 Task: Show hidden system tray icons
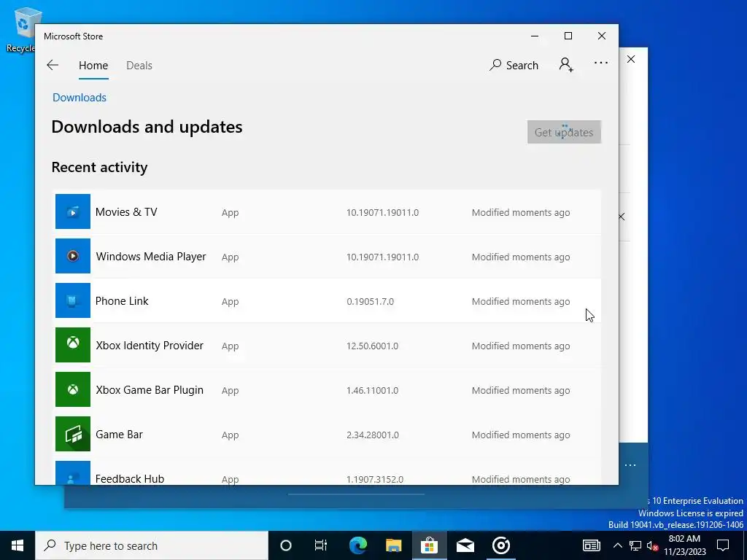[617, 545]
